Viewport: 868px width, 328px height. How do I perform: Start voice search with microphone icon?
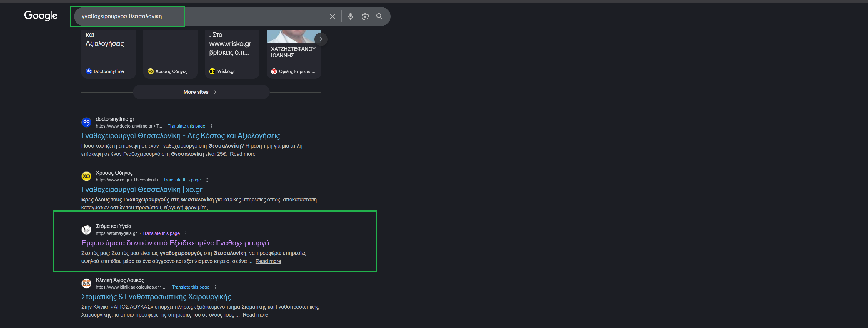coord(350,16)
